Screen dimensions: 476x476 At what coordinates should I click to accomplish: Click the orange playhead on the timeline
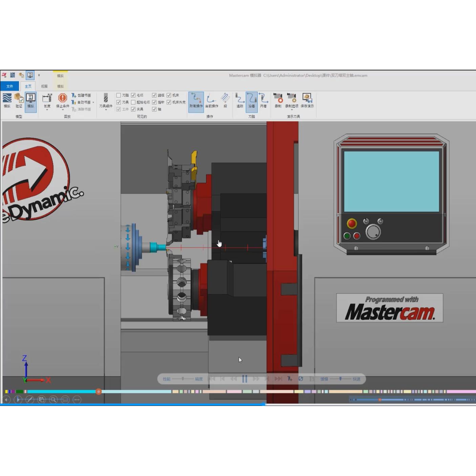pos(99,392)
